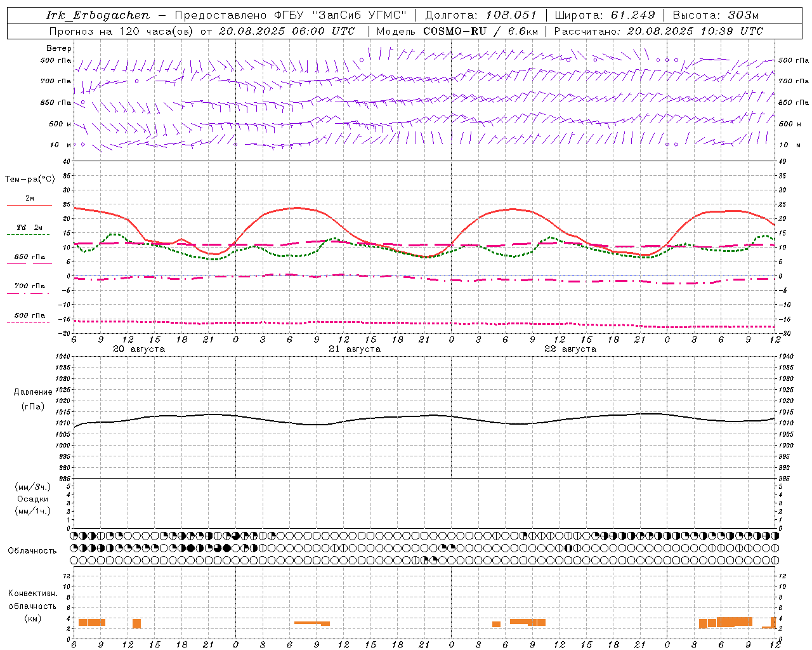Click the "(мм/3ч.)" precipitation unit label
812x650 pixels.
[x=33, y=487]
